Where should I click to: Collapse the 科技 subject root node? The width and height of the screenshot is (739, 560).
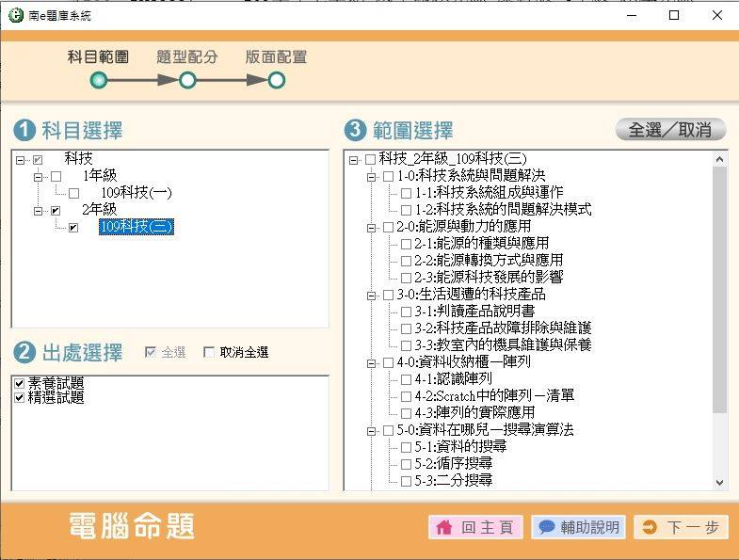point(20,160)
